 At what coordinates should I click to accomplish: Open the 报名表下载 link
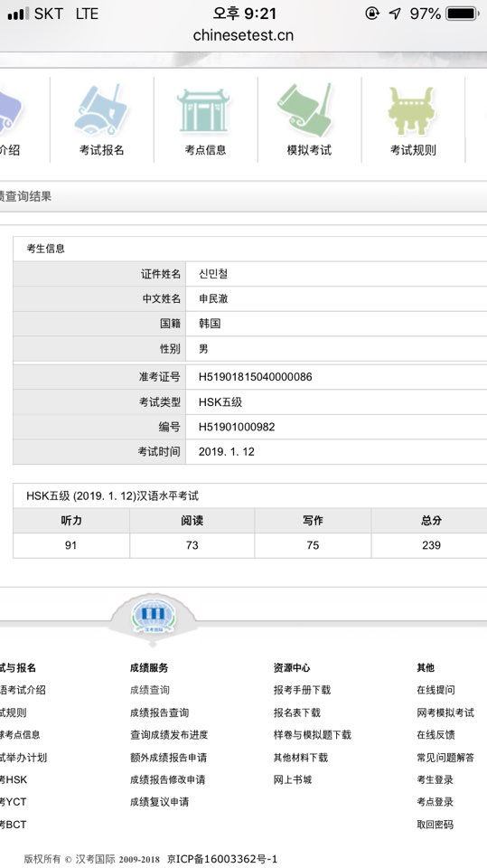[x=297, y=712]
